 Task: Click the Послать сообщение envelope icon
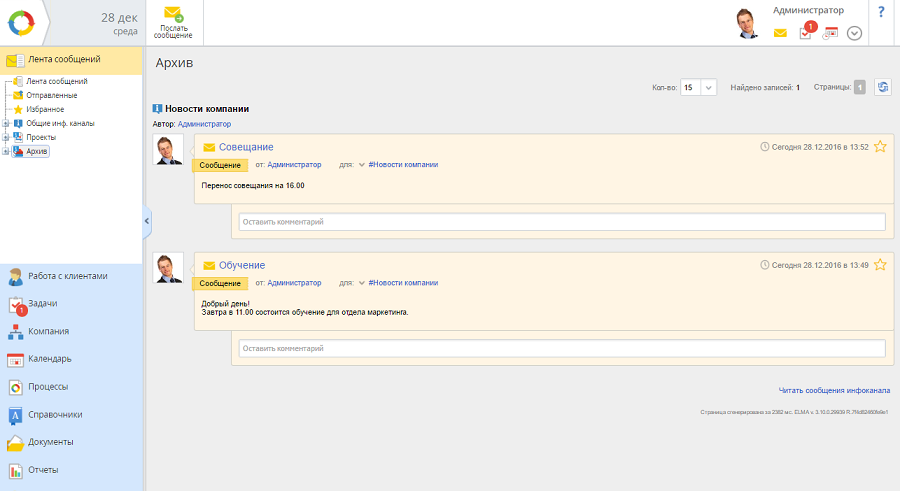pos(173,14)
